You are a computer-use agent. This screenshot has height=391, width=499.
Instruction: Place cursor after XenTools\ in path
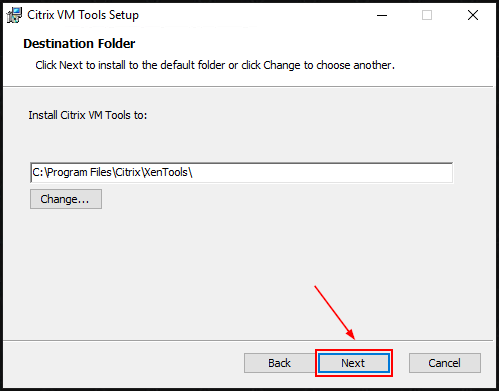point(193,173)
